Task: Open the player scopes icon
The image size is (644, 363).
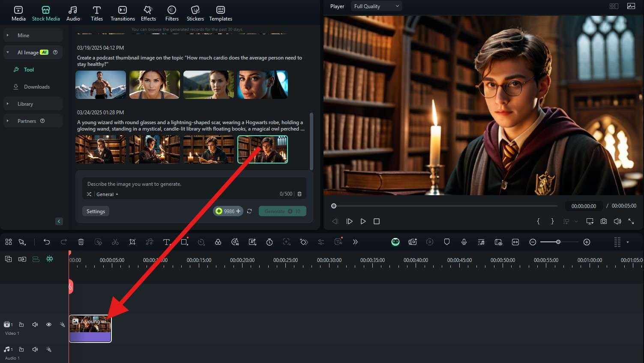Action: pos(631,6)
